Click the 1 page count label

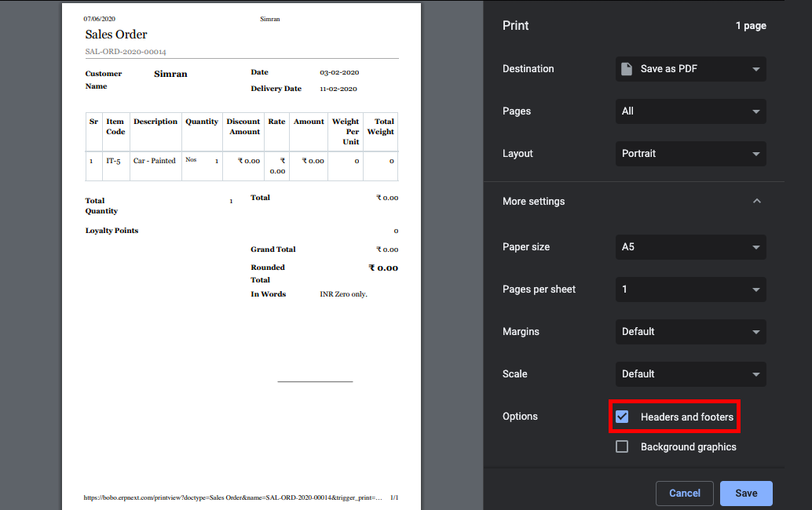pos(751,26)
